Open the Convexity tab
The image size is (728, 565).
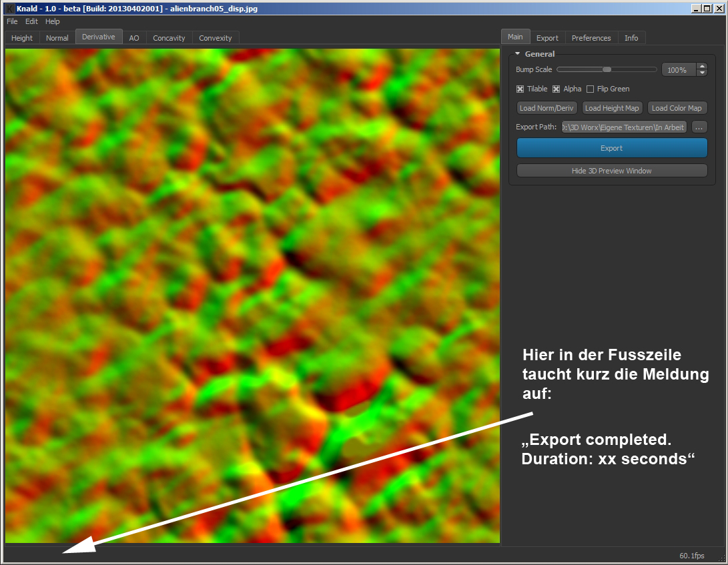pyautogui.click(x=216, y=38)
